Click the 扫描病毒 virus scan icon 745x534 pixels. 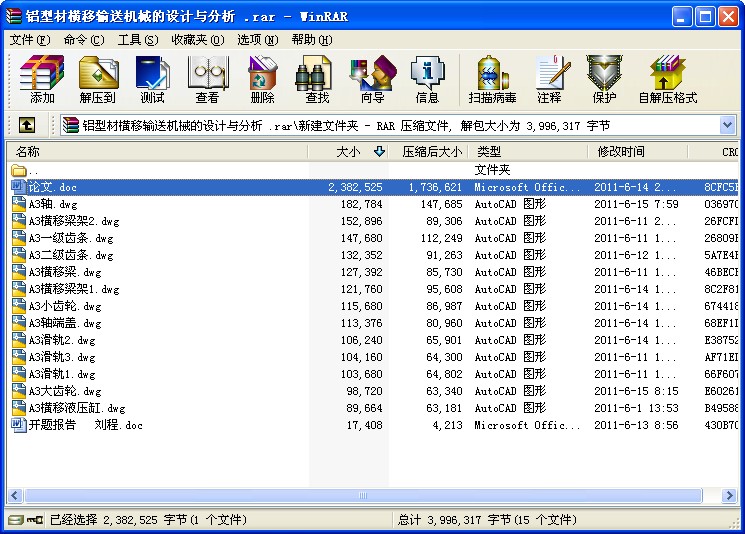click(492, 79)
